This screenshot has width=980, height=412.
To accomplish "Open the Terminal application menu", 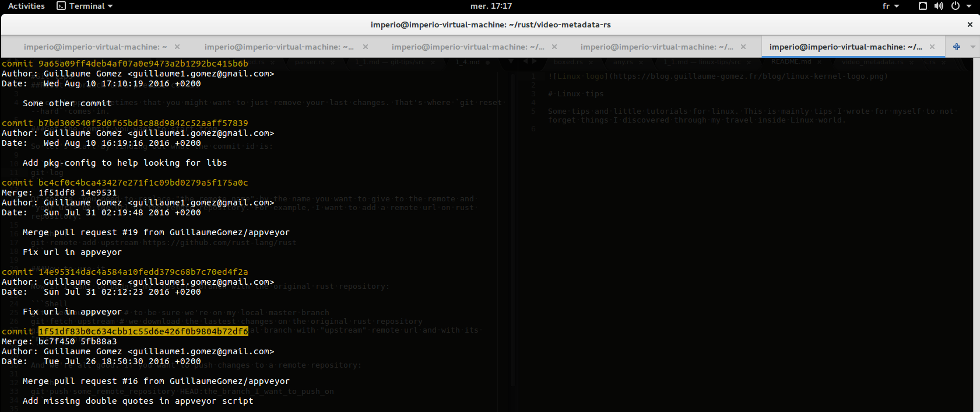I will point(85,6).
